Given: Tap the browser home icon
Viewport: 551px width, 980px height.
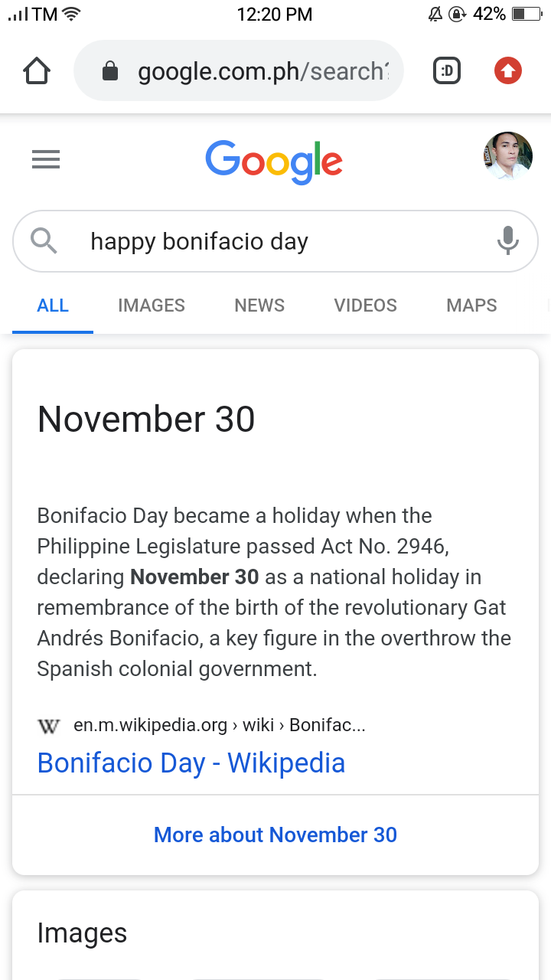Looking at the screenshot, I should [37, 71].
